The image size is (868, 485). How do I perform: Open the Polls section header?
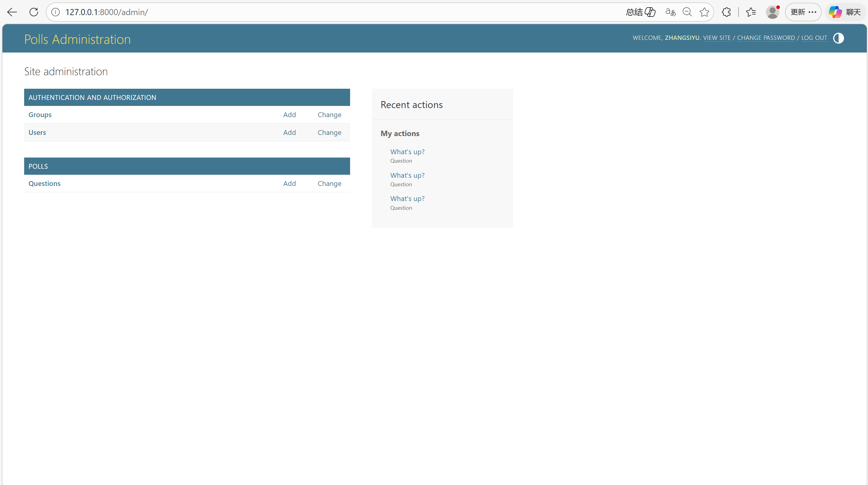[x=38, y=166]
